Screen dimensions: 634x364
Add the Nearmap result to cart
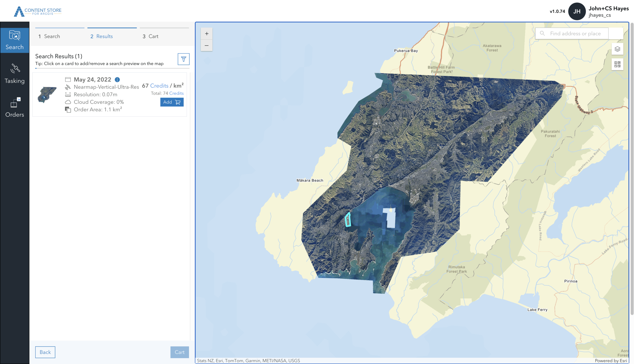pyautogui.click(x=172, y=102)
